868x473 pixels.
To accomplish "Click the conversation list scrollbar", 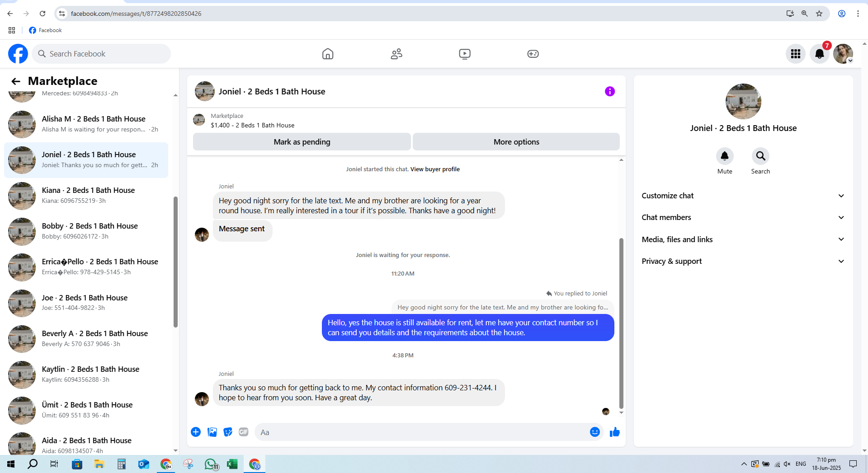I will point(175,262).
